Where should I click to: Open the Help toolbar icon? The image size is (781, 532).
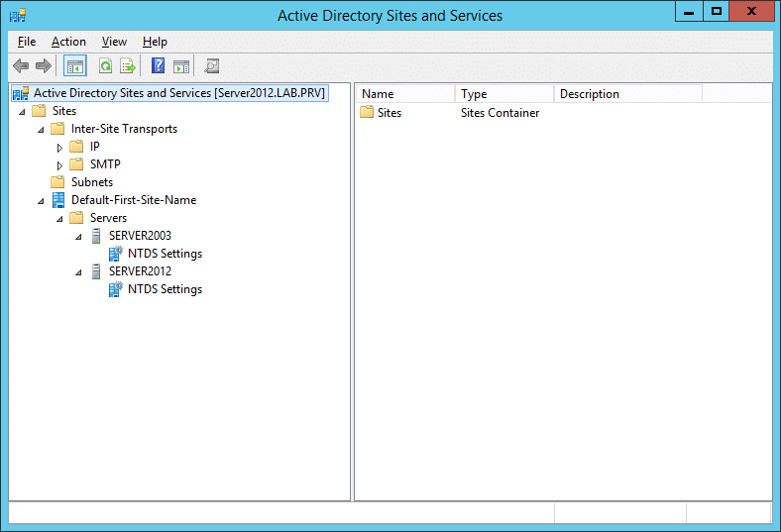click(158, 65)
